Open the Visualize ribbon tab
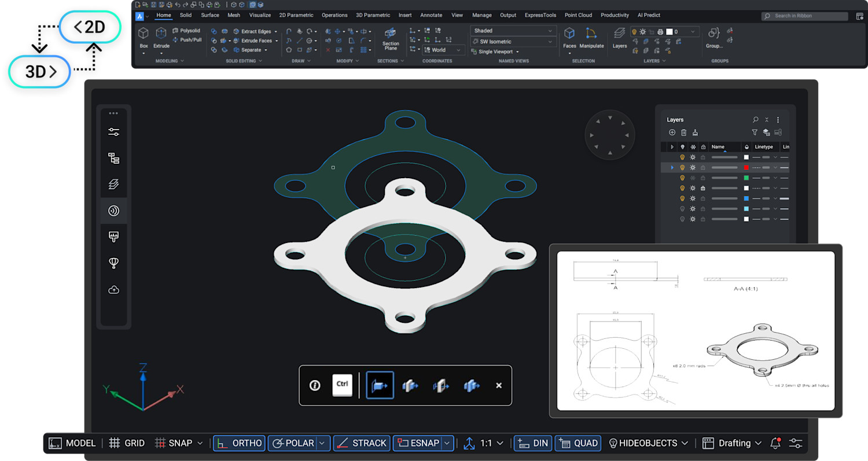This screenshot has width=868, height=461. tap(260, 15)
